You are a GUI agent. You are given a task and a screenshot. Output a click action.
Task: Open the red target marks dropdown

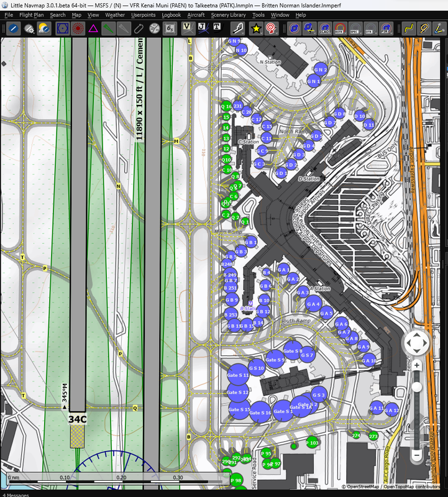tap(271, 29)
